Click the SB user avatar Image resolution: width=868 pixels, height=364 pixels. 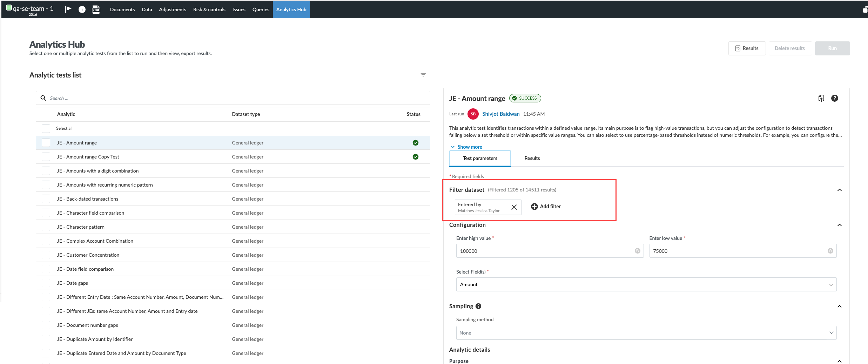(473, 114)
